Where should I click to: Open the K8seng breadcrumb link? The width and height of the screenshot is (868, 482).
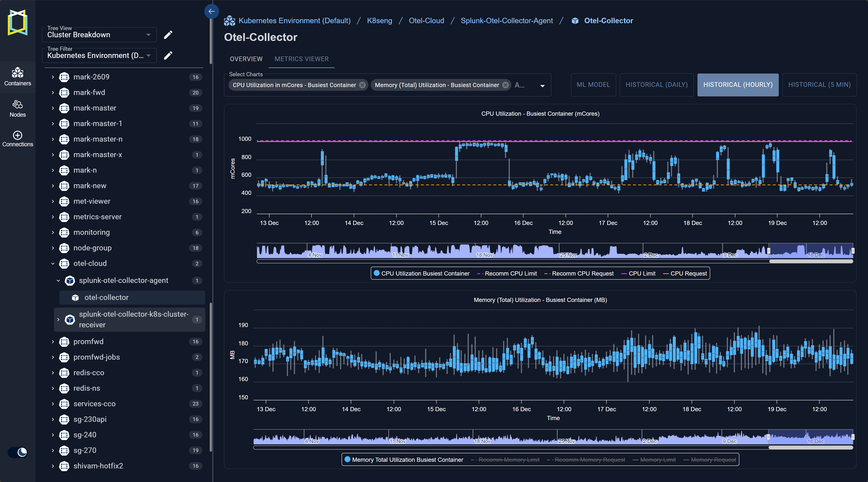(x=380, y=20)
